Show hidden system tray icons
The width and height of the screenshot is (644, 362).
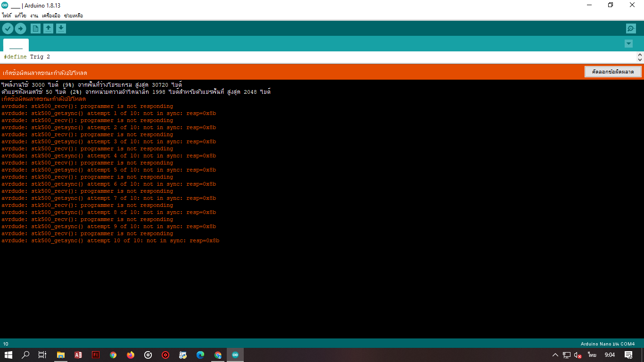click(555, 355)
